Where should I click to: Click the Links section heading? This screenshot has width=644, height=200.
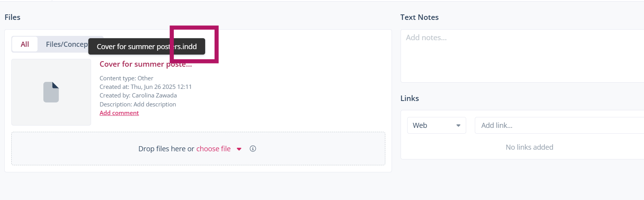pyautogui.click(x=410, y=98)
